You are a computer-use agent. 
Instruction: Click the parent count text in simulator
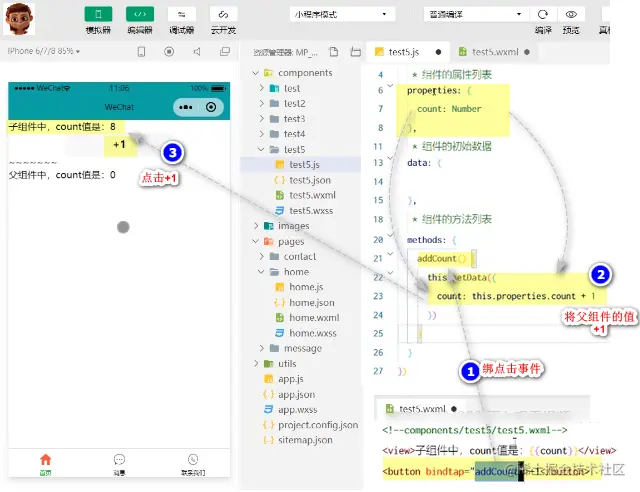[62, 175]
